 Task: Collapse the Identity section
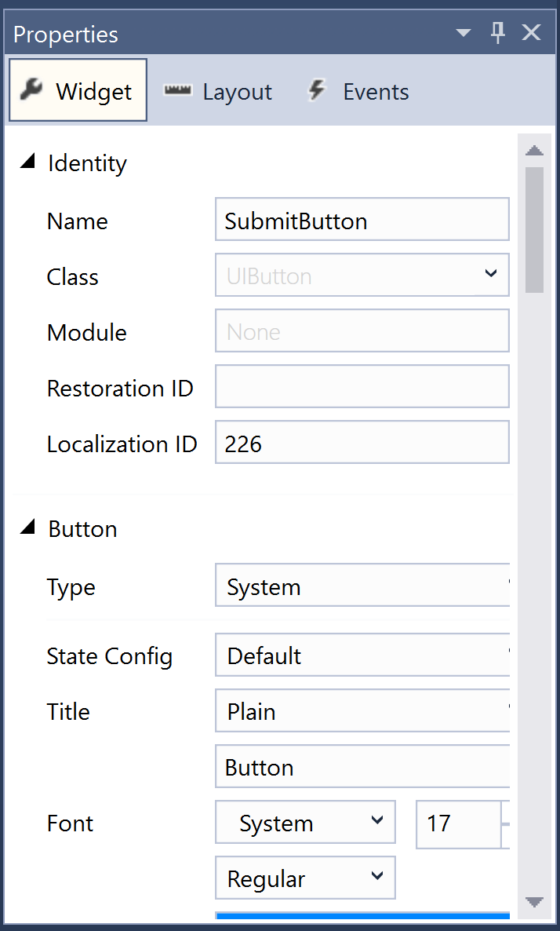pyautogui.click(x=27, y=162)
